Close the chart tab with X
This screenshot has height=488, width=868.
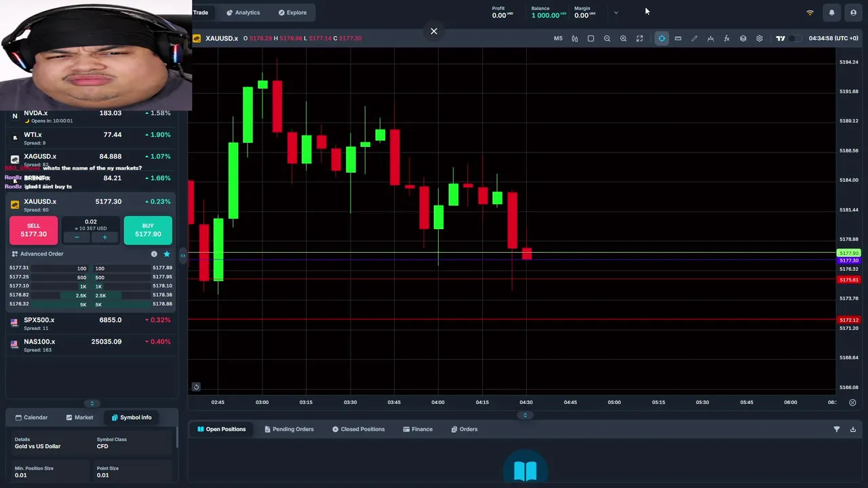pos(434,31)
